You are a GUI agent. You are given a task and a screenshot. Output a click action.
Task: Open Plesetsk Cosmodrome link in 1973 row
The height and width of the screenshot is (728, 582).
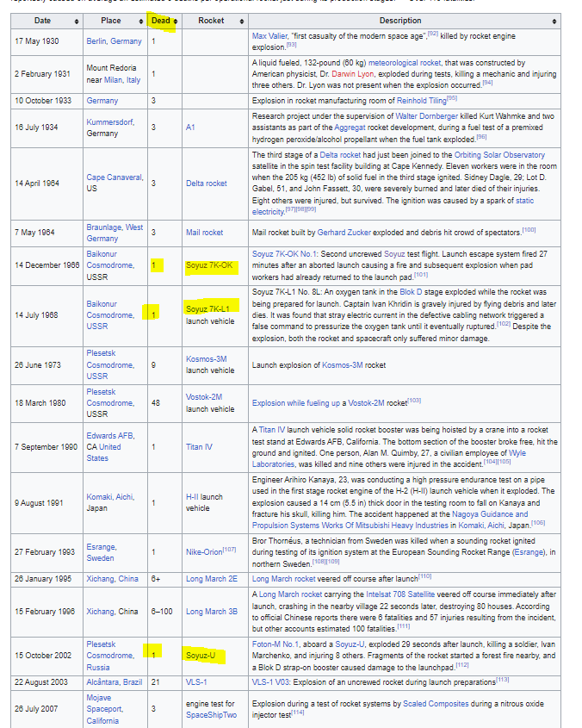(110, 365)
